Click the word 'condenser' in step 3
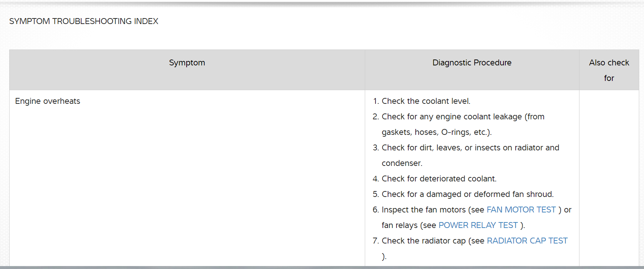The width and height of the screenshot is (644, 269). click(x=401, y=163)
